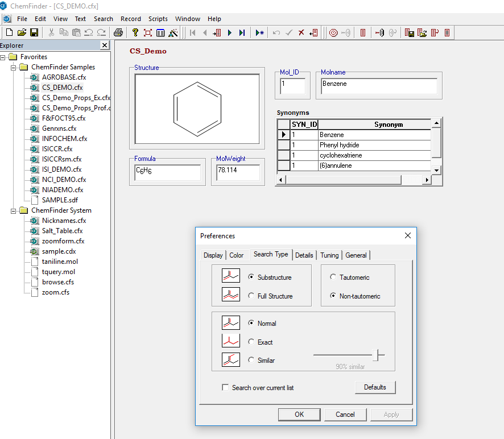Choose the Non-tautomeric search option
The image size is (504, 439).
coord(333,296)
